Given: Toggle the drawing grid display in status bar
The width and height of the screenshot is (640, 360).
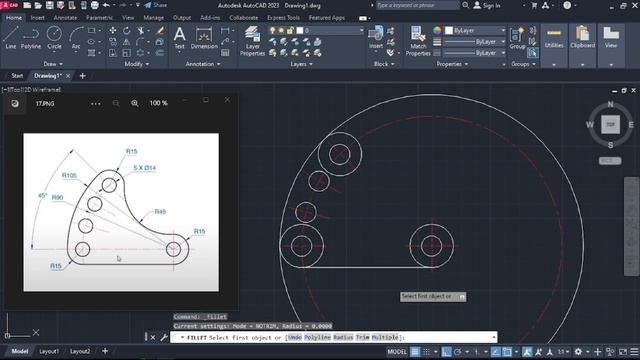Looking at the screenshot, I should [x=415, y=351].
